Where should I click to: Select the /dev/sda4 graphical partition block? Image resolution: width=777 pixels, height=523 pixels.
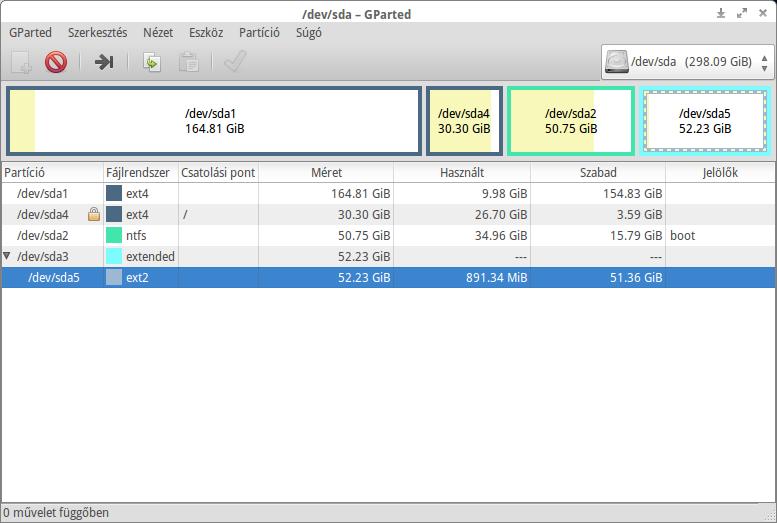[x=464, y=121]
